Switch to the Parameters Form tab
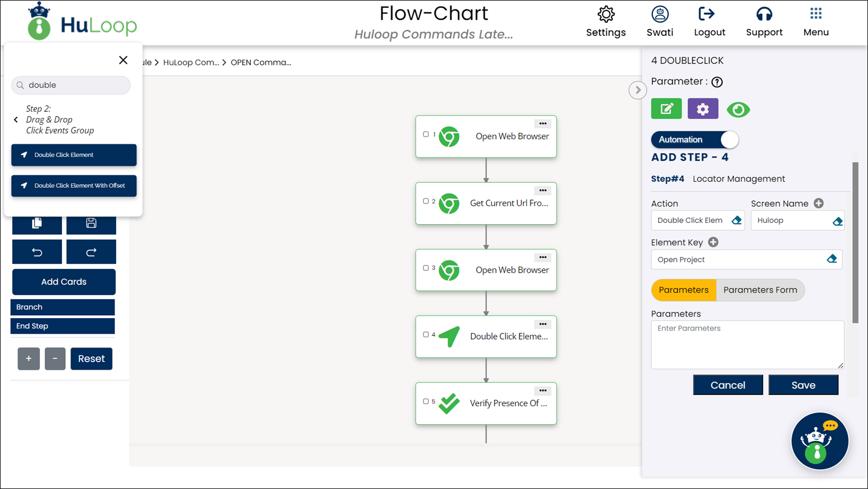Viewport: 868px width, 489px height. pyautogui.click(x=760, y=290)
